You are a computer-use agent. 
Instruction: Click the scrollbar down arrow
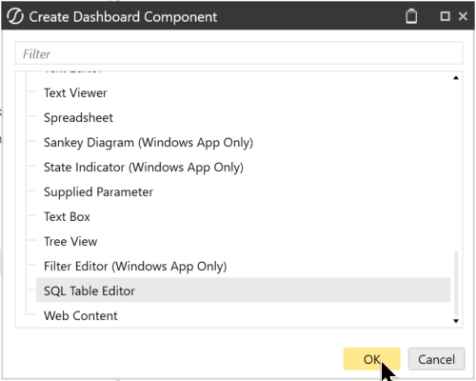point(456,321)
